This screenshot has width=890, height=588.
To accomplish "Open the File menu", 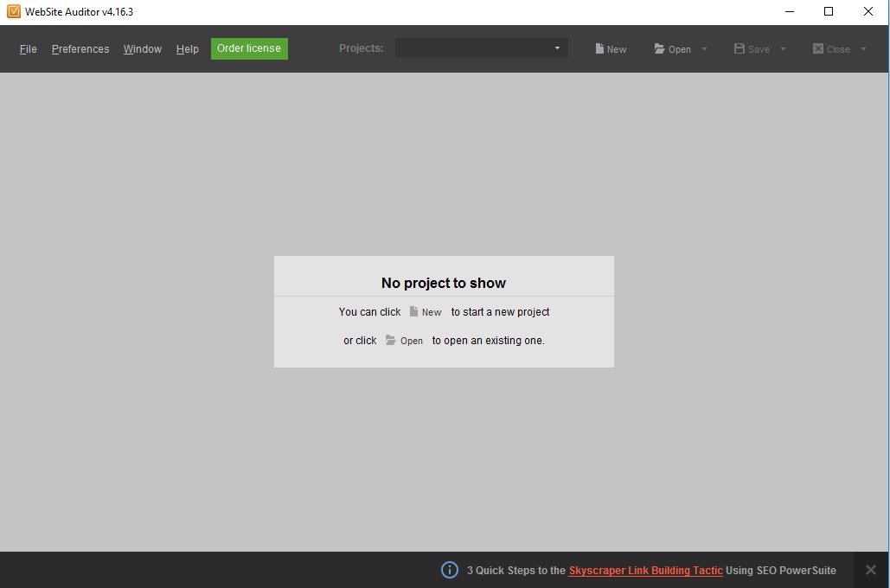I will pyautogui.click(x=28, y=48).
